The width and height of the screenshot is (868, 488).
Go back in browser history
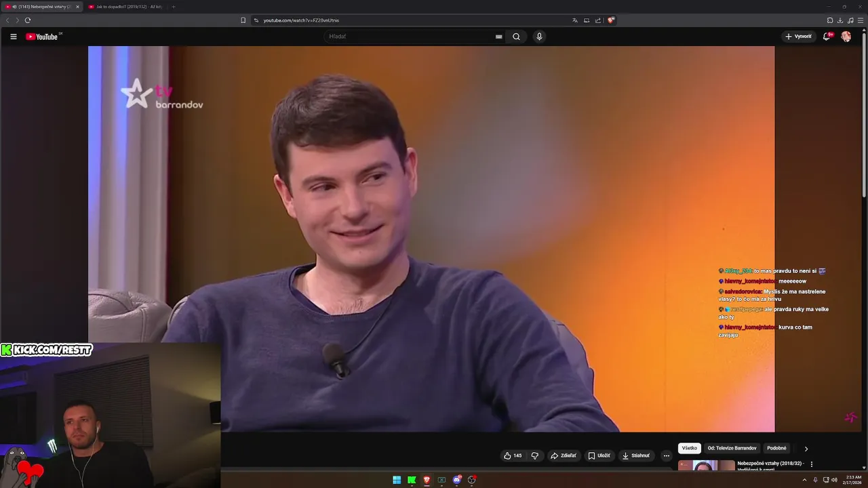[7, 20]
